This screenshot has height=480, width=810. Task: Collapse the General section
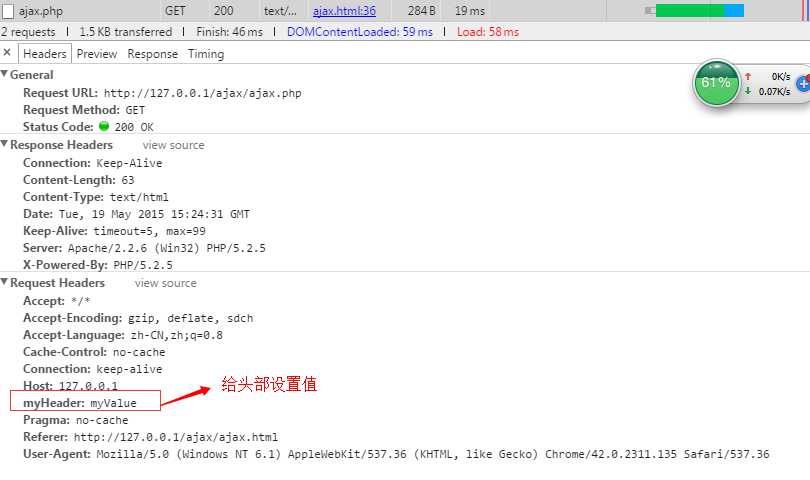tap(5, 74)
